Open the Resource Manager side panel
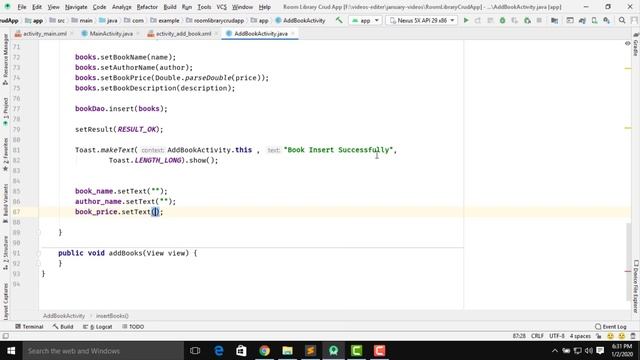Image resolution: width=640 pixels, height=360 pixels. [5, 60]
